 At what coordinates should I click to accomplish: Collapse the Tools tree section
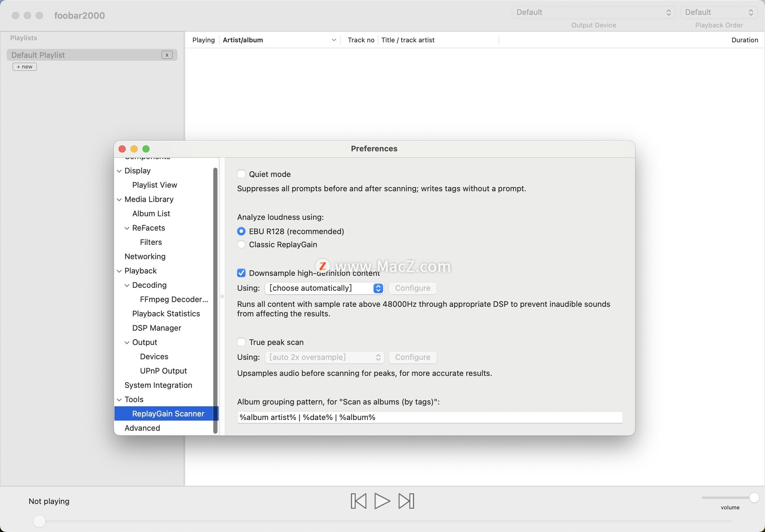(119, 400)
